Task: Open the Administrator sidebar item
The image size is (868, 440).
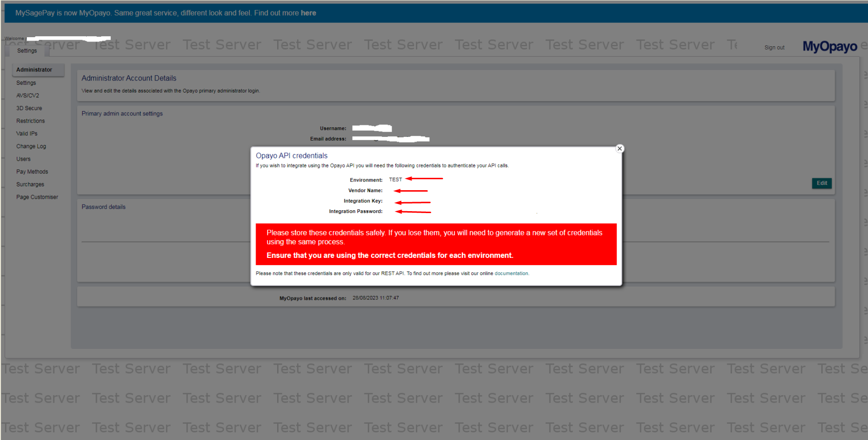Action: point(38,70)
